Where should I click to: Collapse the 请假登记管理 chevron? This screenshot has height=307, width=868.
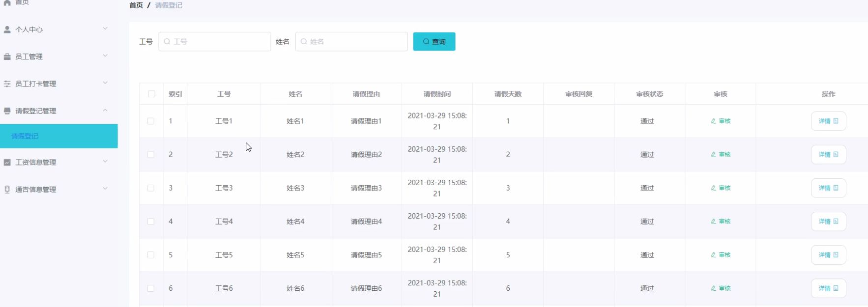[105, 110]
